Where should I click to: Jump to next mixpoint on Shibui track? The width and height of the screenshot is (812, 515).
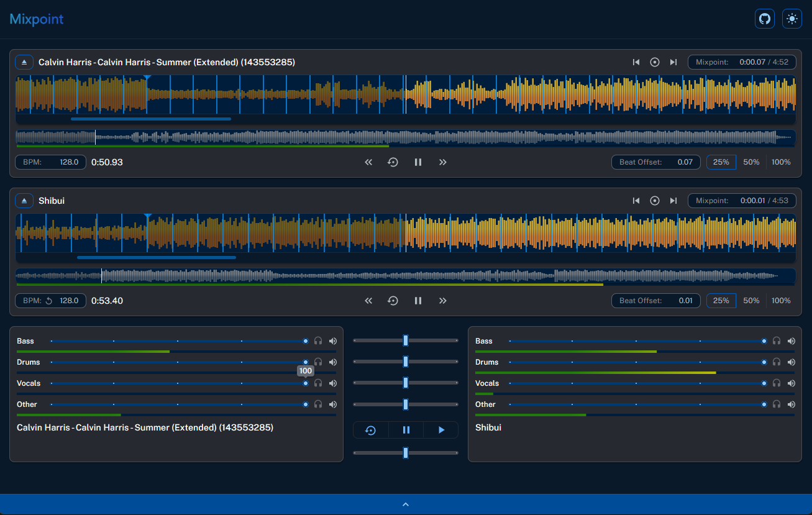tap(673, 201)
